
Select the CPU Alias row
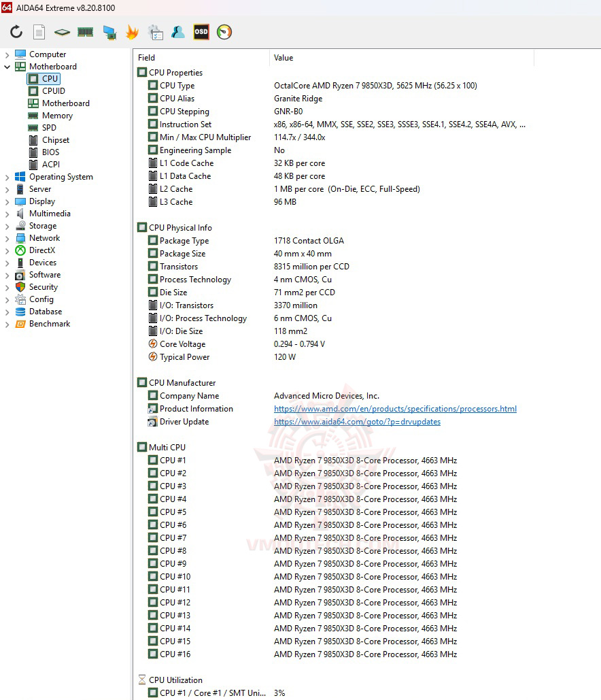click(x=334, y=99)
